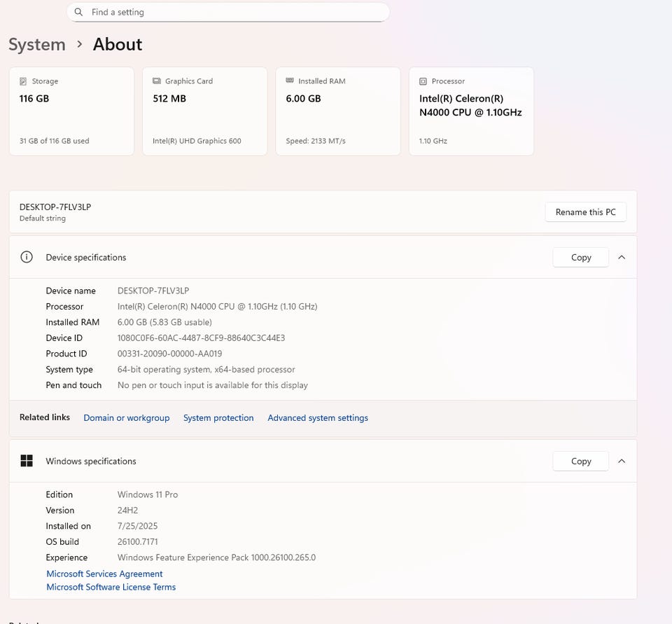Click the Find a setting search box

231,12
